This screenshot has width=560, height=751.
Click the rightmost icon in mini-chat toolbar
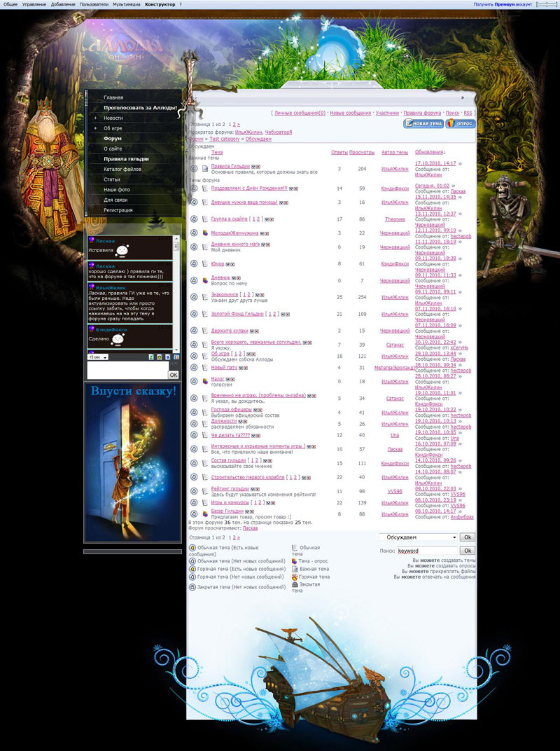tap(176, 357)
